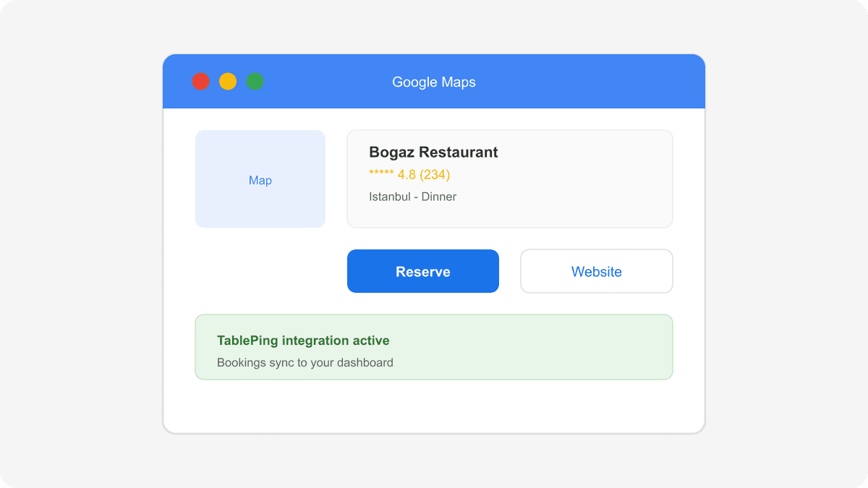Viewport: 868px width, 488px height.
Task: Click the yellow minimize window dot
Action: [x=228, y=82]
